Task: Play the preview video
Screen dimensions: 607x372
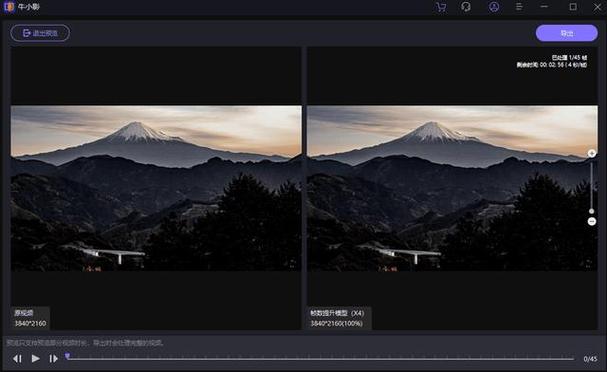Action: pyautogui.click(x=35, y=358)
